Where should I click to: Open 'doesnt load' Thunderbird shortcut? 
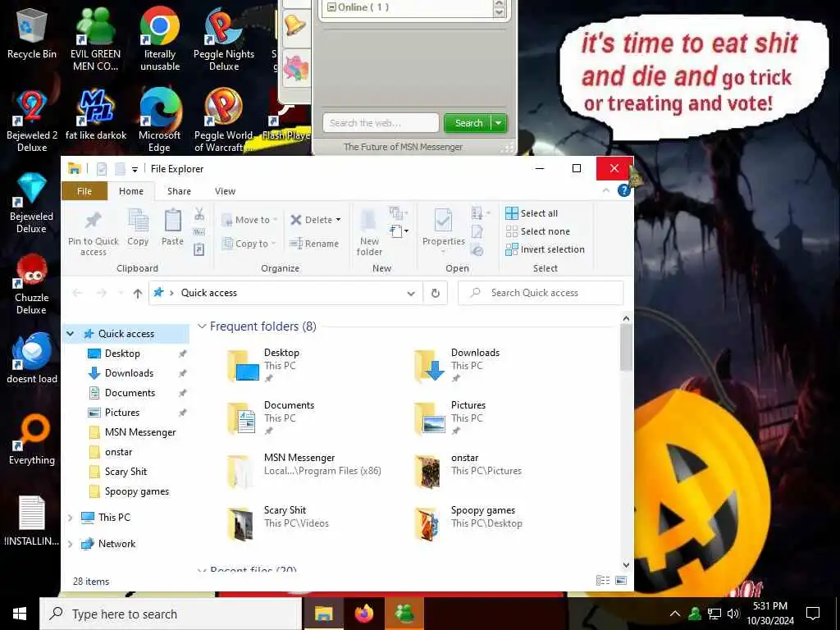(32, 359)
